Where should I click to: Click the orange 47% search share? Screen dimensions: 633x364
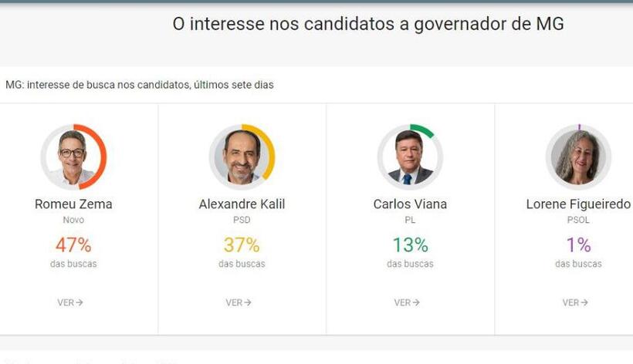click(x=73, y=244)
